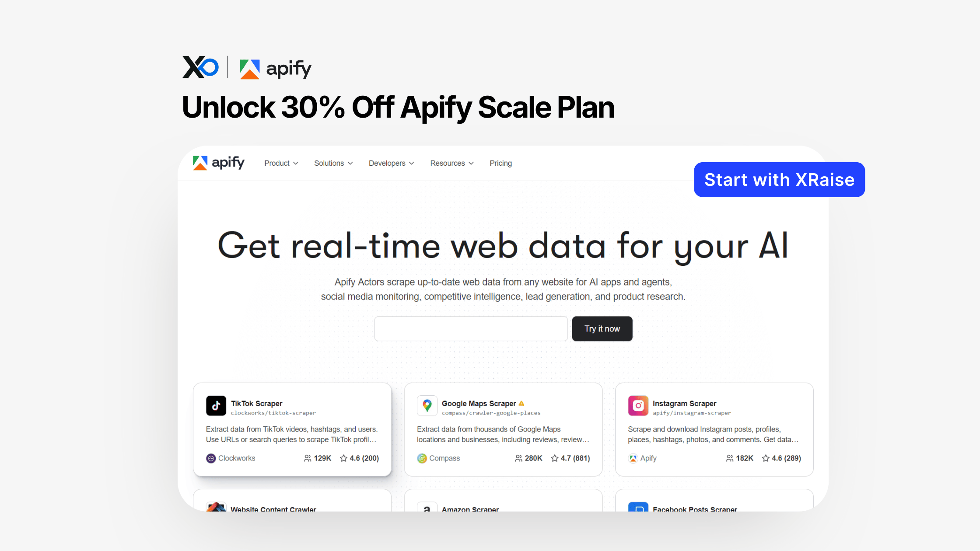Viewport: 980px width, 551px height.
Task: Click the star rating icon on TikTok Scraper
Action: click(344, 458)
